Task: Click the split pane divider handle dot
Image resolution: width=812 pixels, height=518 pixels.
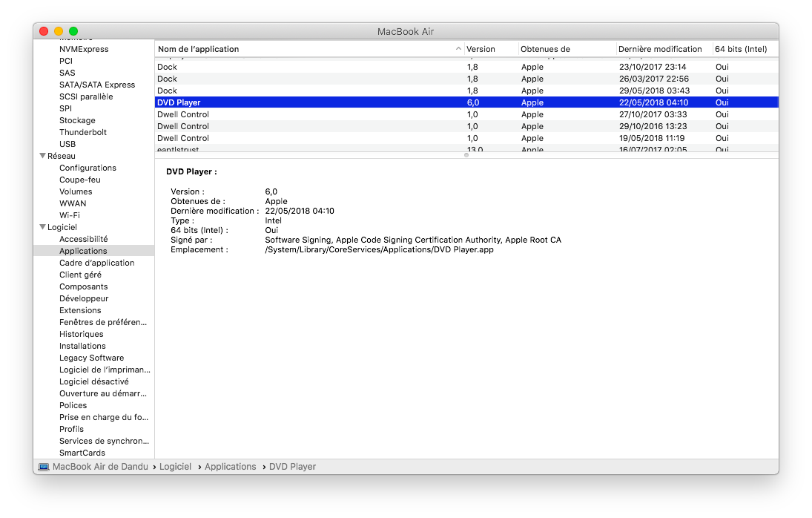Action: click(466, 155)
